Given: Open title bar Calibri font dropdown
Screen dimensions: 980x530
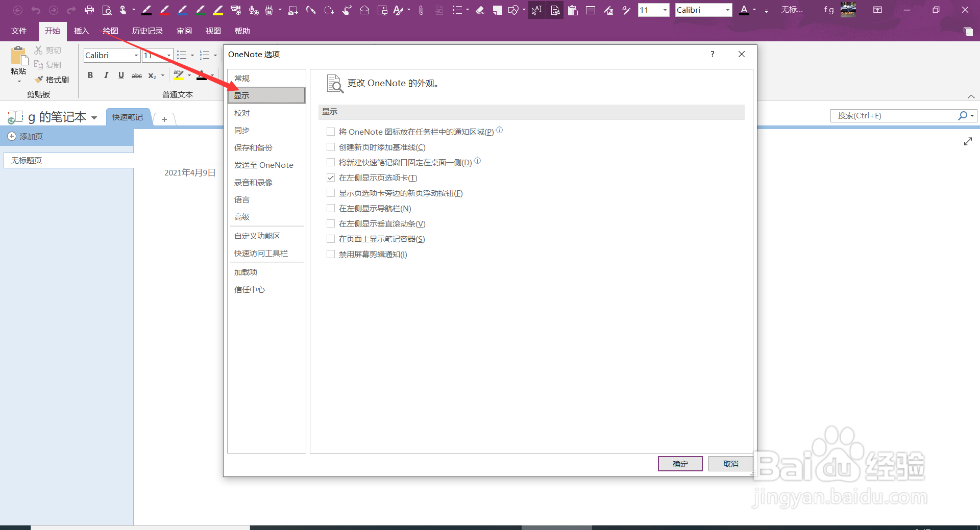Looking at the screenshot, I should coord(727,10).
